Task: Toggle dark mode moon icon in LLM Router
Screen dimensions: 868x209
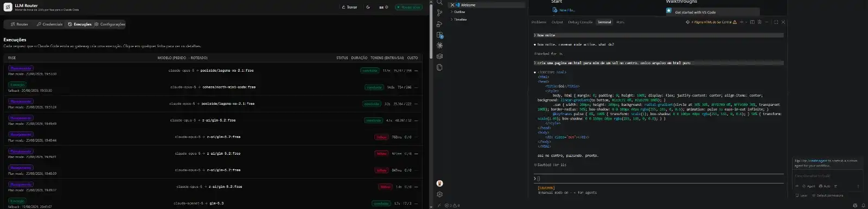Action: [x=368, y=7]
